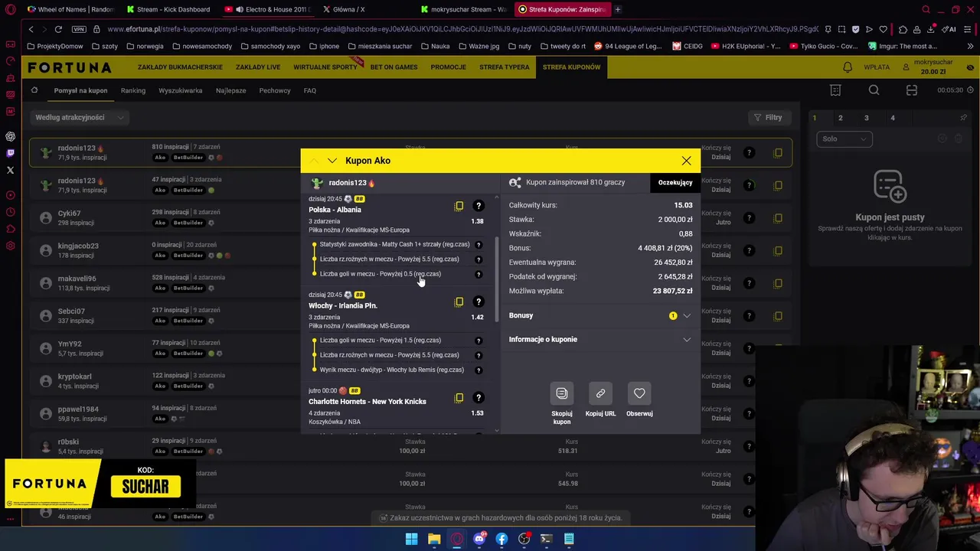Click the Wpłata deposit link

[877, 67]
